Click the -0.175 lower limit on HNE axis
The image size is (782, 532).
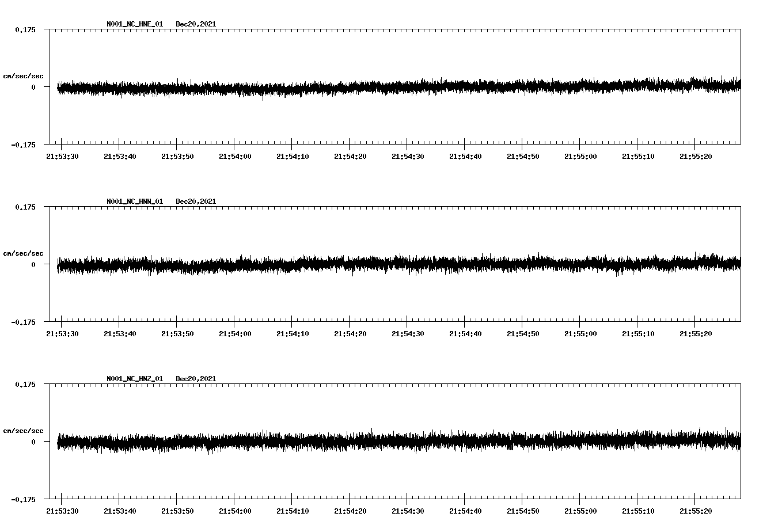[x=23, y=145]
